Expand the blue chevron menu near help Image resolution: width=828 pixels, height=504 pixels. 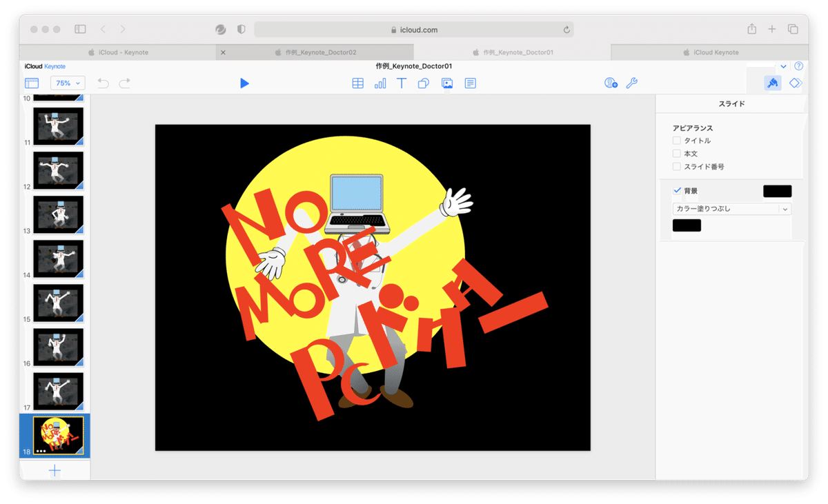(x=784, y=66)
